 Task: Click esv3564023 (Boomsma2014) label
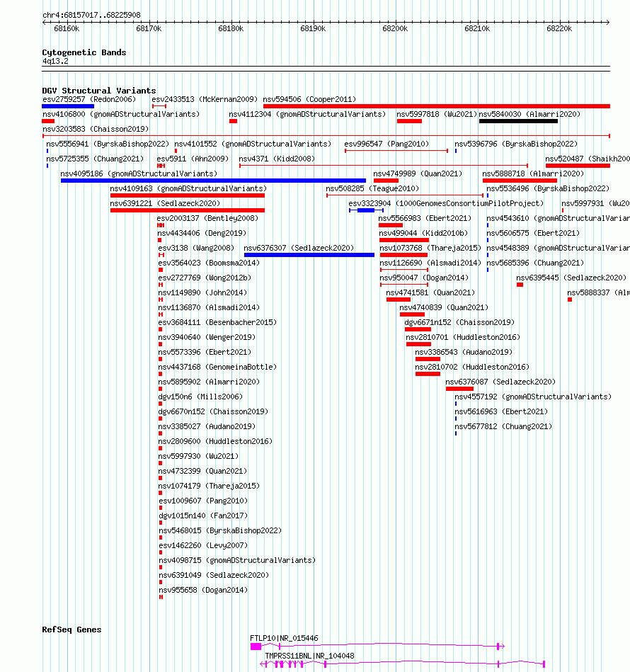(209, 263)
